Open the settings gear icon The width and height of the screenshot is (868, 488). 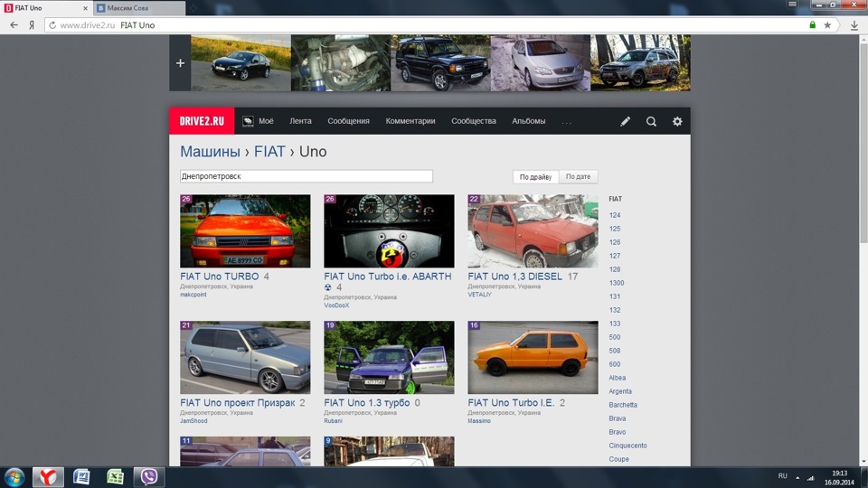click(x=677, y=121)
